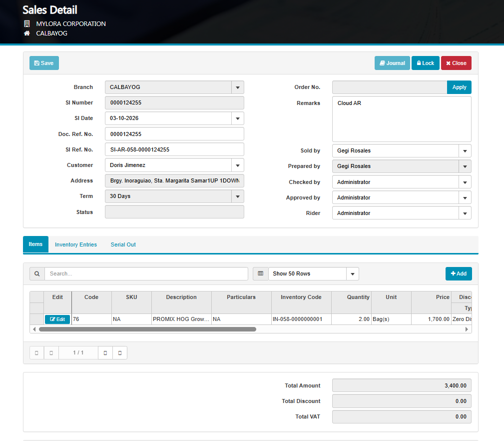Image resolution: width=504 pixels, height=441 pixels.
Task: Open the Show 50 Rows dropdown
Action: click(352, 273)
